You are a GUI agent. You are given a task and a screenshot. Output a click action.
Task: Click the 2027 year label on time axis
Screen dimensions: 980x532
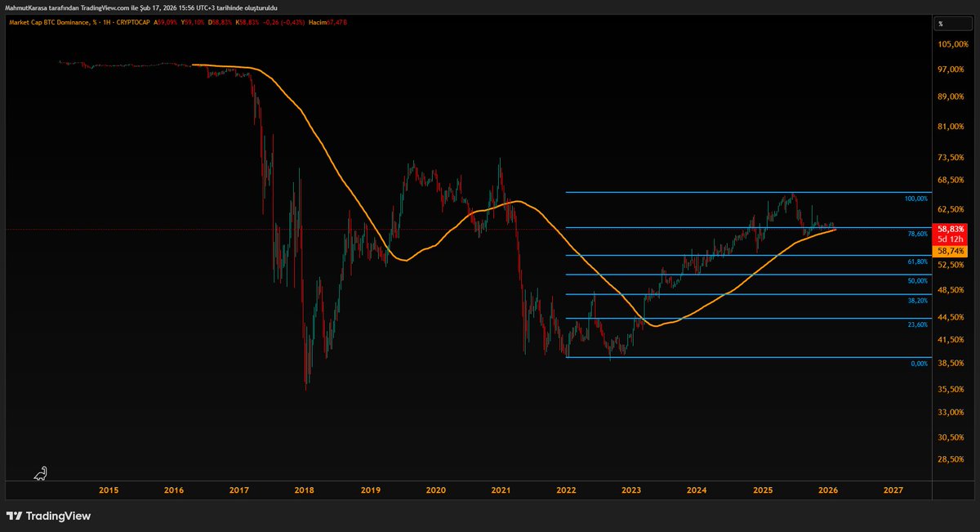point(893,490)
